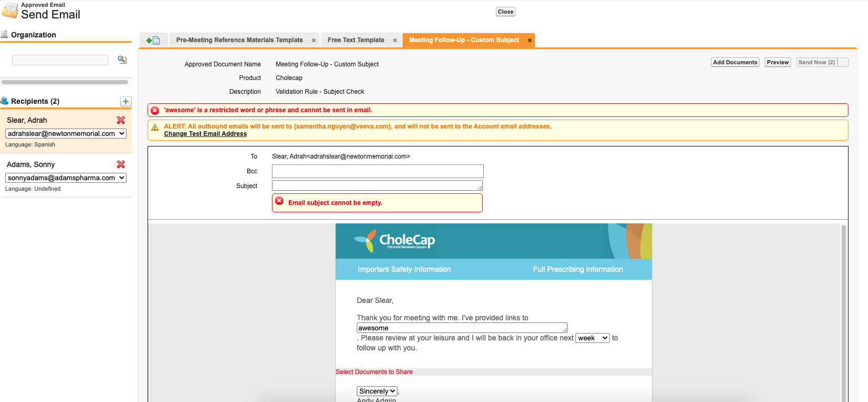Switch to the Free Text Template tab
The image size is (868, 402).
click(356, 40)
